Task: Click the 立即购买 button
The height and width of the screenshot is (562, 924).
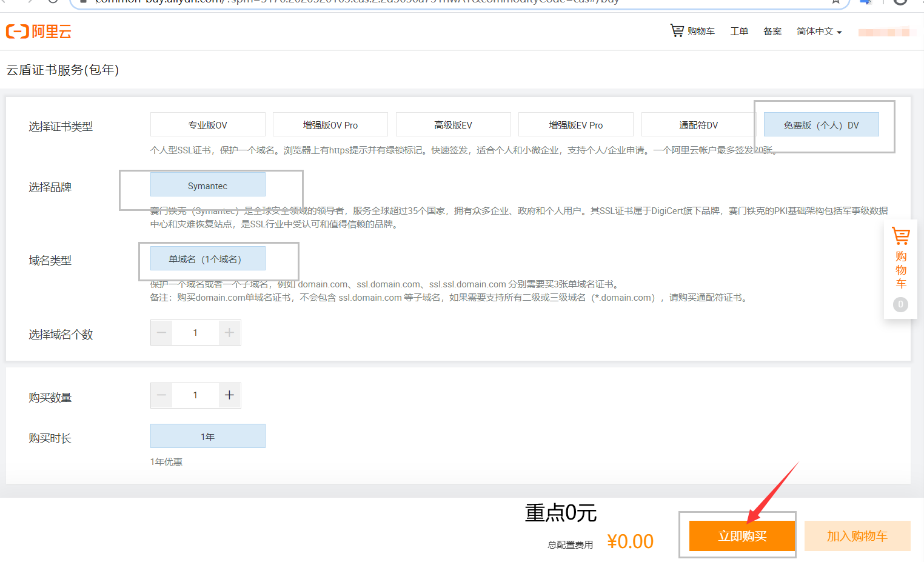Action: (742, 536)
